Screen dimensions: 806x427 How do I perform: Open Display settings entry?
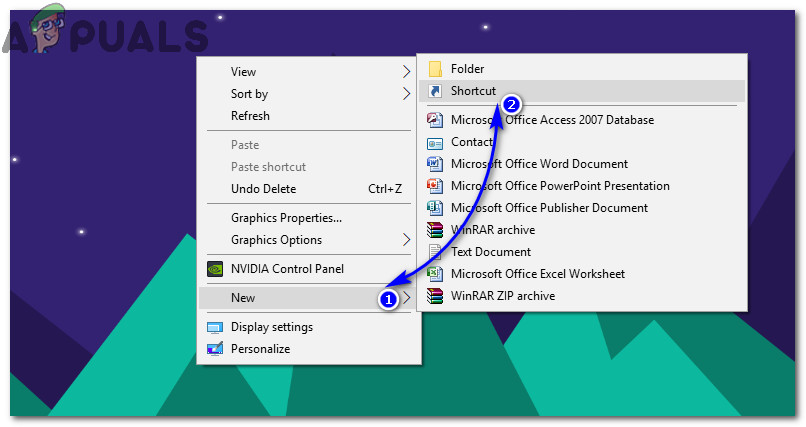pyautogui.click(x=309, y=327)
